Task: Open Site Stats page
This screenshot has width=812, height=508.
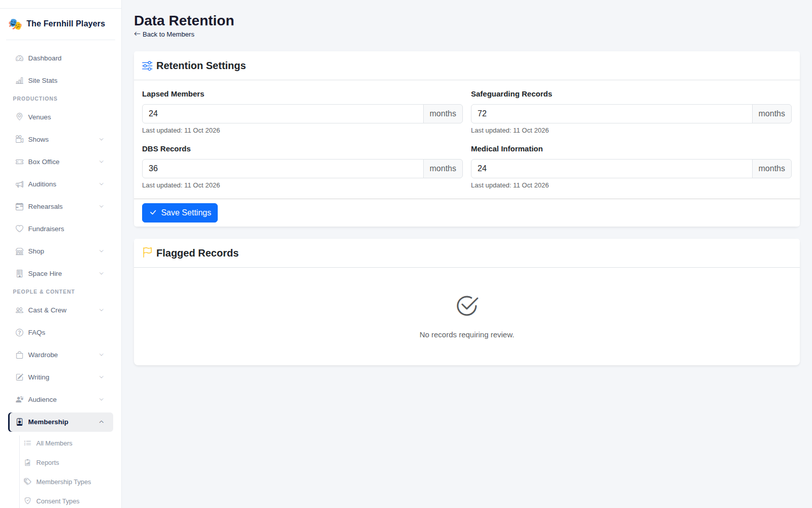Action: (x=60, y=81)
